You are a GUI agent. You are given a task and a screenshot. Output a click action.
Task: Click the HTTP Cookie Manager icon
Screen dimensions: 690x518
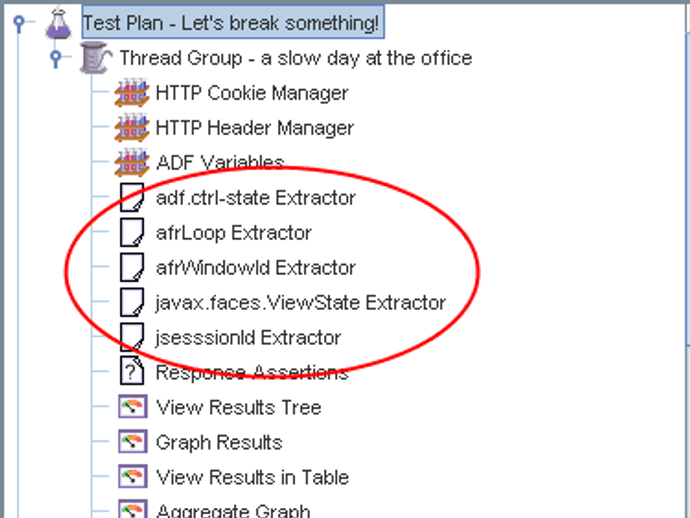click(132, 93)
